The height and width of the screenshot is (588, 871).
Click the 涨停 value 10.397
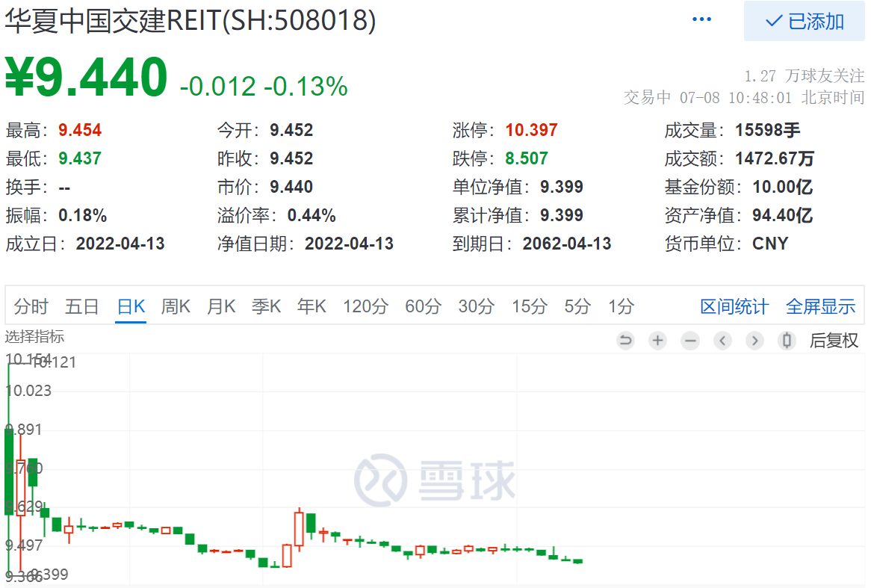(532, 130)
